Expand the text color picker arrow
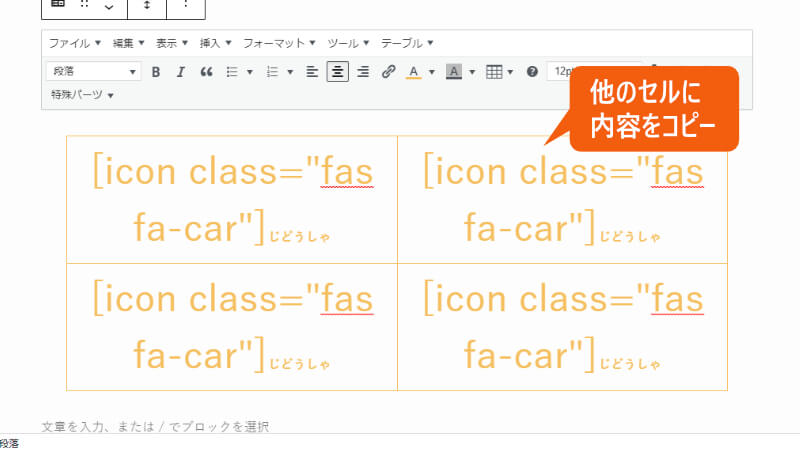 (432, 72)
